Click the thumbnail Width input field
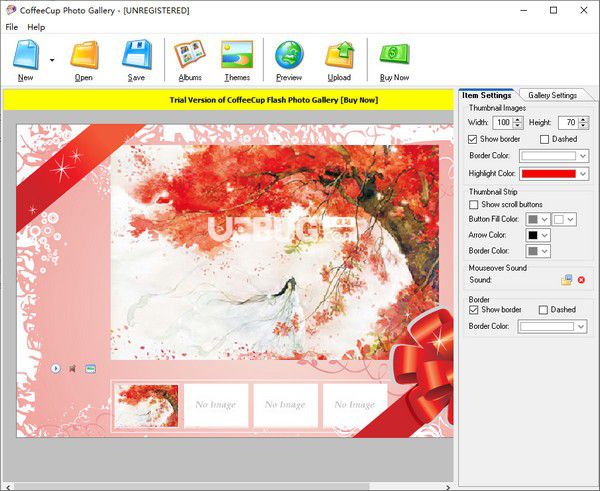Screen dimensions: 600x491 click(x=503, y=122)
